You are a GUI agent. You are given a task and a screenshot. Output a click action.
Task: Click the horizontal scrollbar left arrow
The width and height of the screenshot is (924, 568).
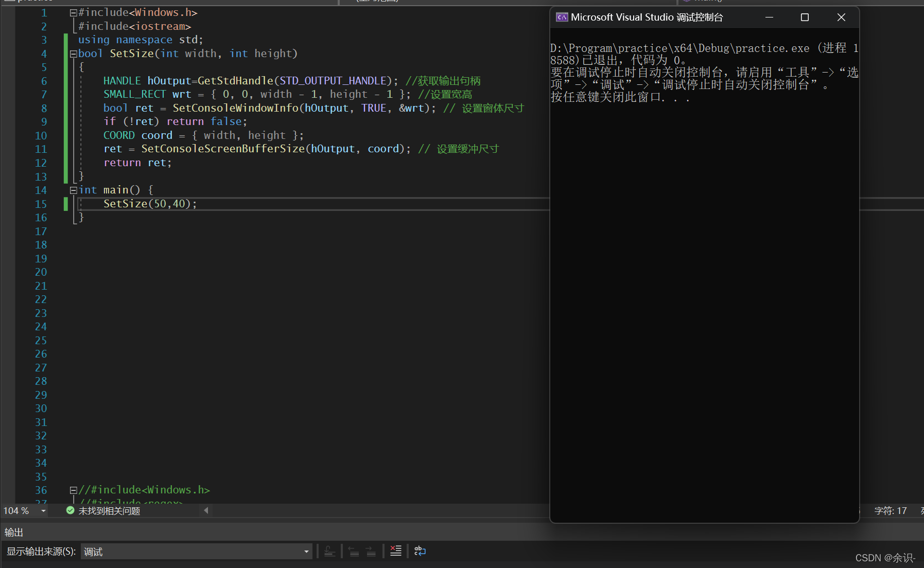(206, 511)
